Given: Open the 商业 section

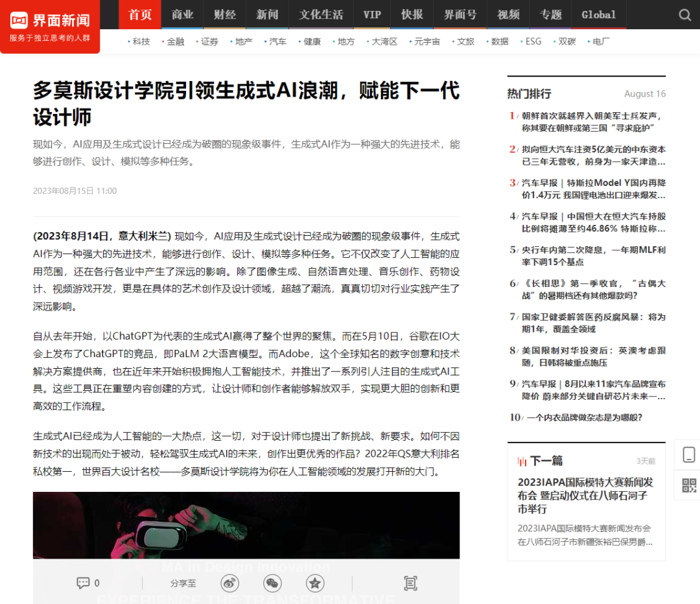Looking at the screenshot, I should [182, 15].
